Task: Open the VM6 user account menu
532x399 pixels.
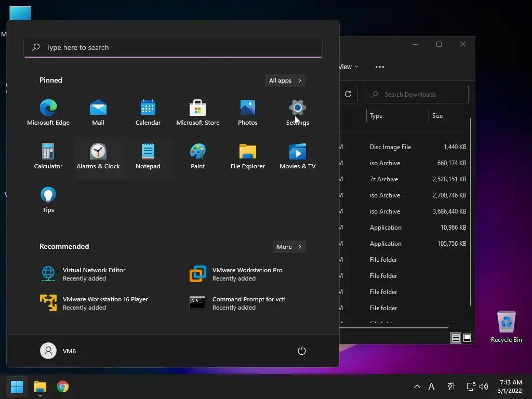Action: (58, 351)
